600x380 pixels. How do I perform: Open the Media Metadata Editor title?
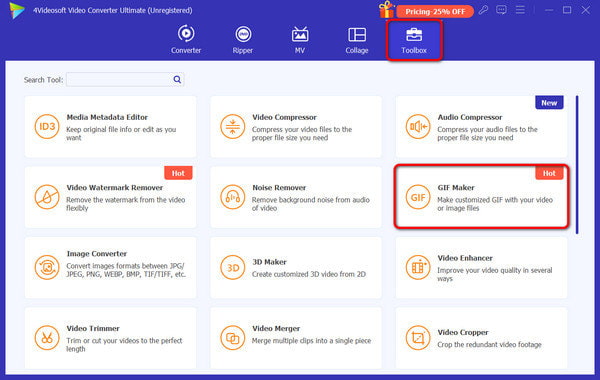[x=107, y=117]
